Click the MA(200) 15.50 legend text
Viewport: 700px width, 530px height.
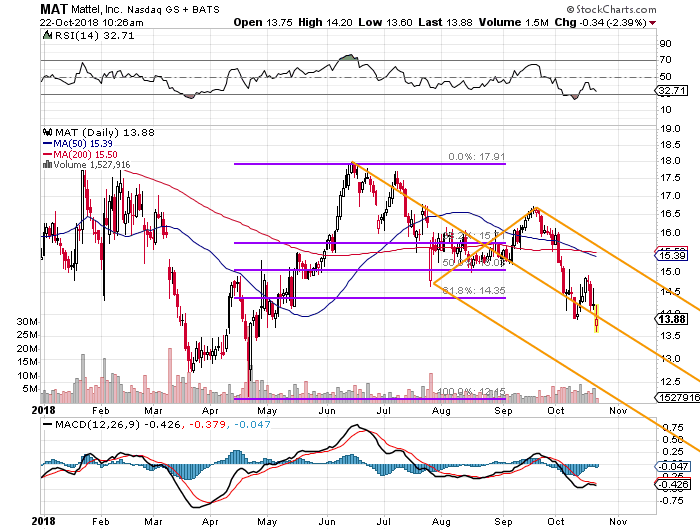coord(85,154)
